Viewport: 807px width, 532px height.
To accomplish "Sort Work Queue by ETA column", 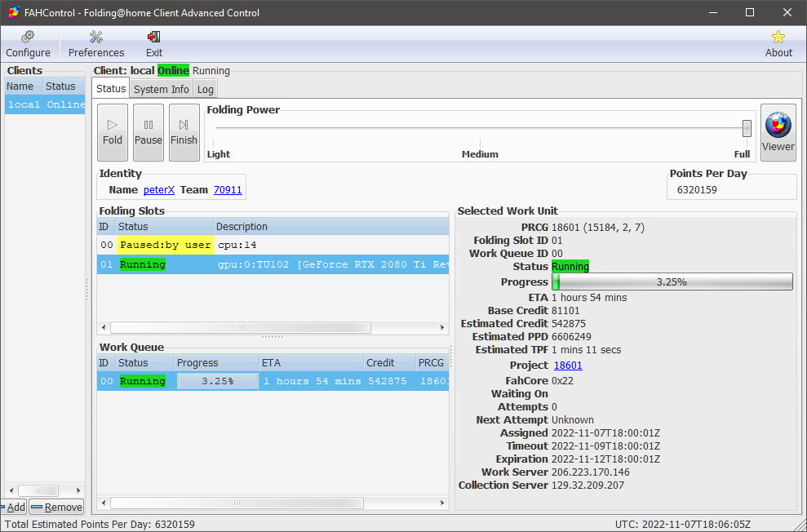I will 311,363.
